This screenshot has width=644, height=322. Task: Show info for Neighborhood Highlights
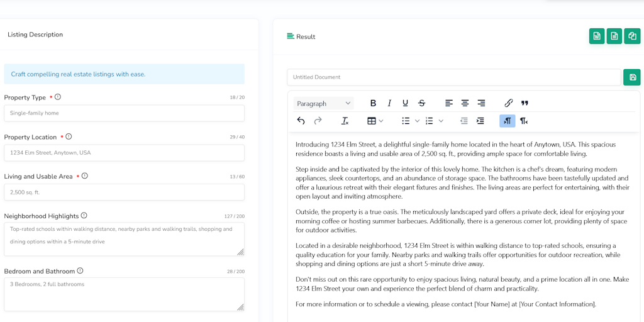tap(84, 215)
